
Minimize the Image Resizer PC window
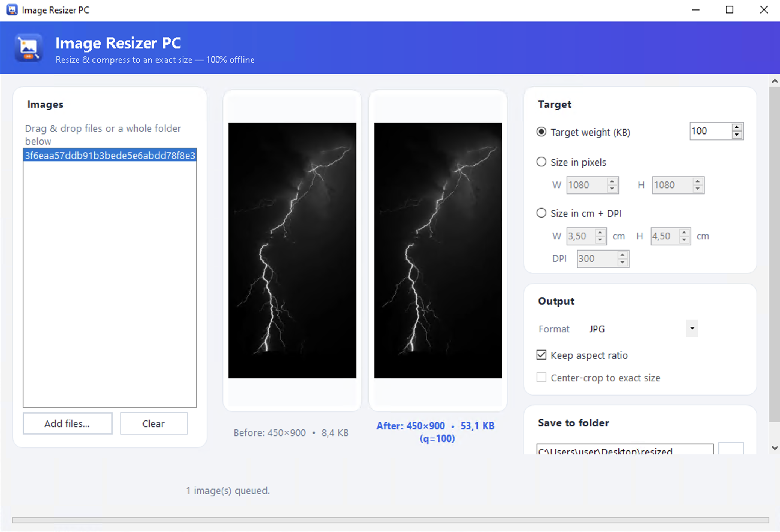(695, 10)
